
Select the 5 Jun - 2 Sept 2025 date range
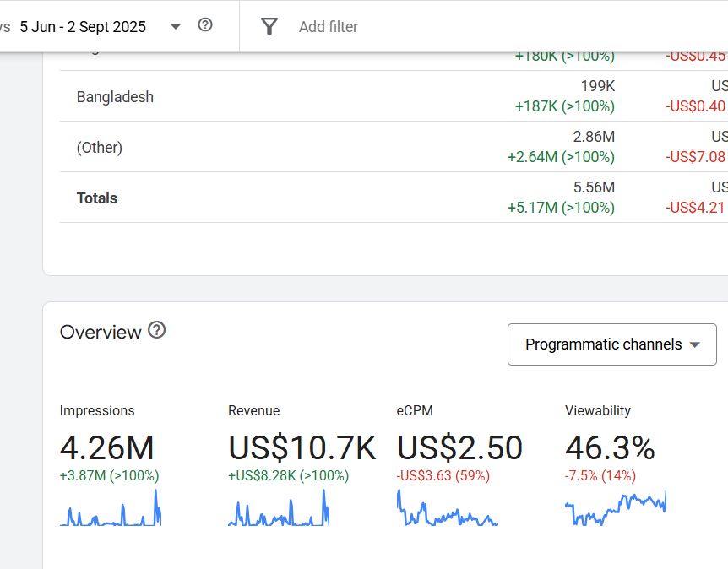pos(83,27)
